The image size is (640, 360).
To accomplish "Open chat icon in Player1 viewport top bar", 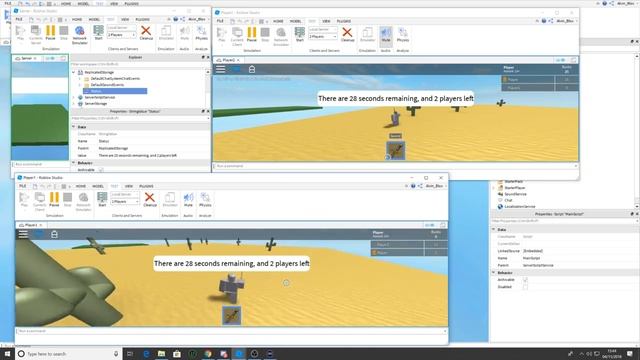I will tap(39, 234).
